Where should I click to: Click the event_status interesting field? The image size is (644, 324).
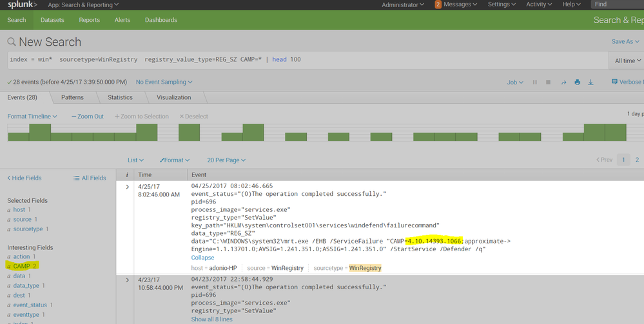click(30, 305)
